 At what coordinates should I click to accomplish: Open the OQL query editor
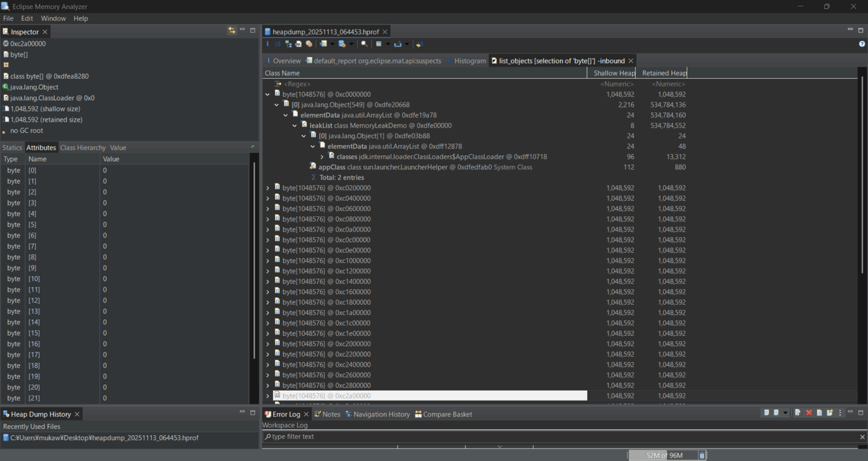(298, 44)
